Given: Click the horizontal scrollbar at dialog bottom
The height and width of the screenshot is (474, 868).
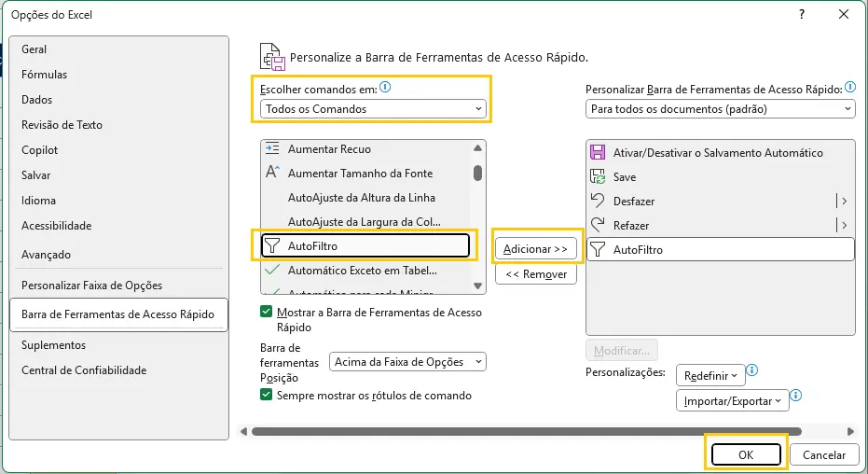Looking at the screenshot, I should [541, 431].
